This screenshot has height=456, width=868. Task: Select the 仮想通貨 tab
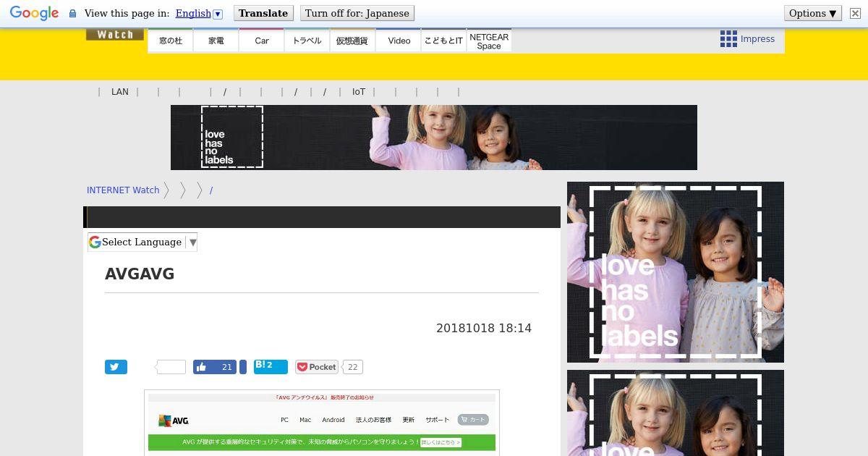point(352,41)
